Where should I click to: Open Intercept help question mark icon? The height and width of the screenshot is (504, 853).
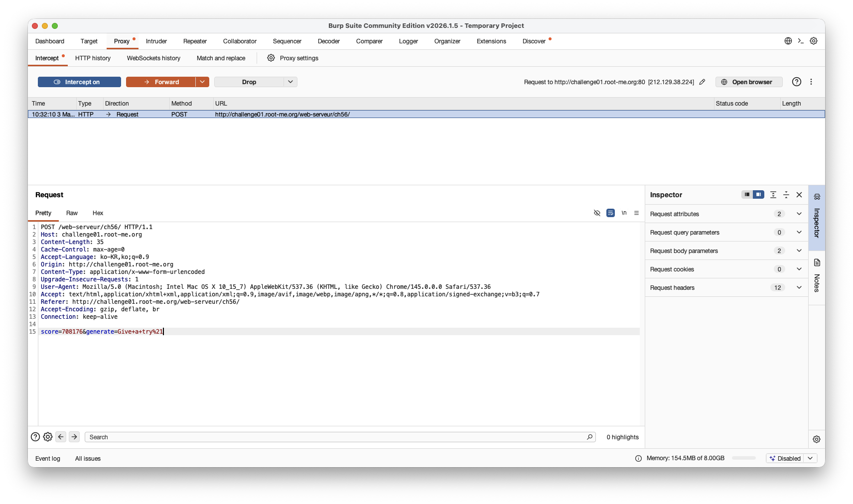click(797, 82)
